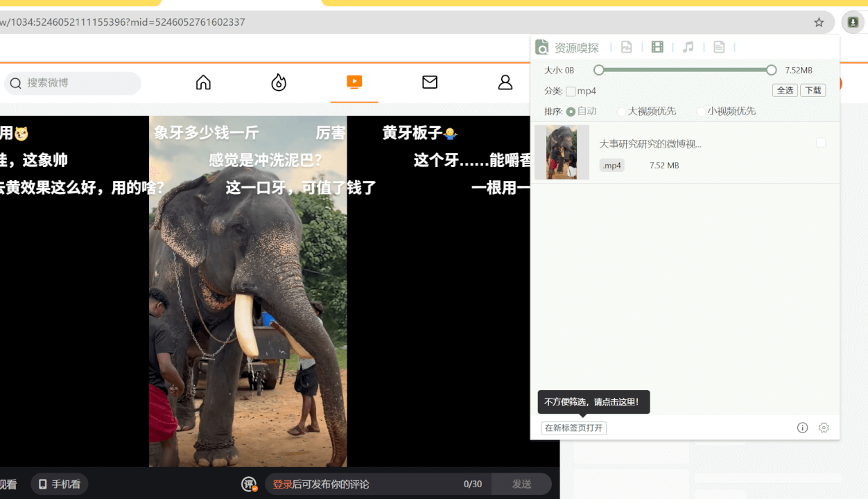868x499 pixels.
Task: Select 大视频优先 sort option
Action: (x=621, y=112)
